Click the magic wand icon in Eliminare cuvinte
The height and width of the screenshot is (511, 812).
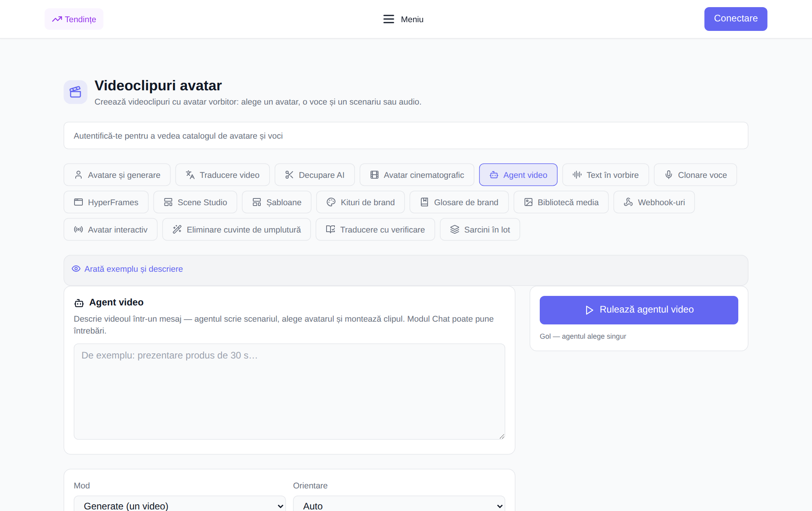point(177,229)
